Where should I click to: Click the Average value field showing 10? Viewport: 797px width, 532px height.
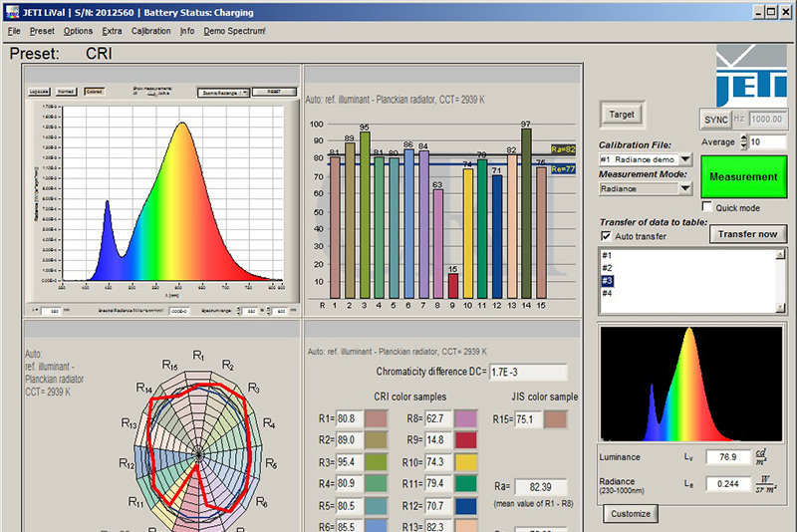767,141
